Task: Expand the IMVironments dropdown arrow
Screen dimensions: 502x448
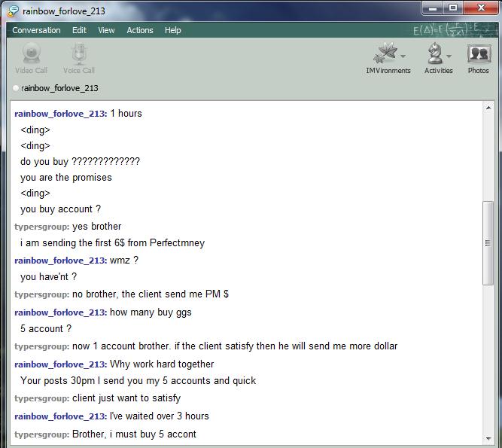Action: pyautogui.click(x=403, y=56)
